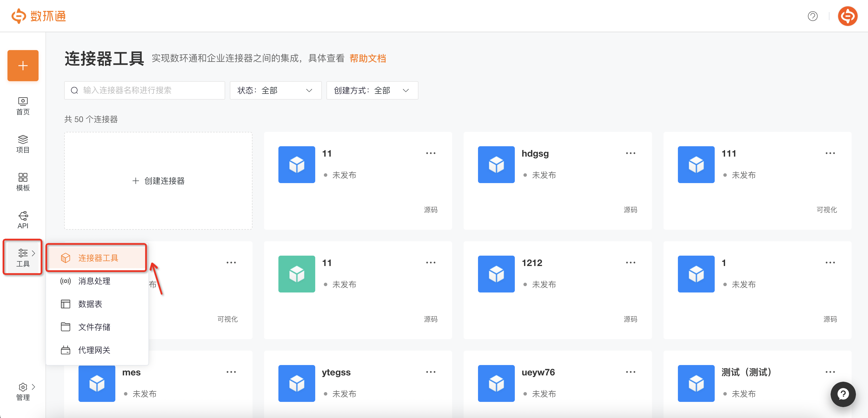Open the mes connector title
The width and height of the screenshot is (868, 418).
click(x=131, y=372)
